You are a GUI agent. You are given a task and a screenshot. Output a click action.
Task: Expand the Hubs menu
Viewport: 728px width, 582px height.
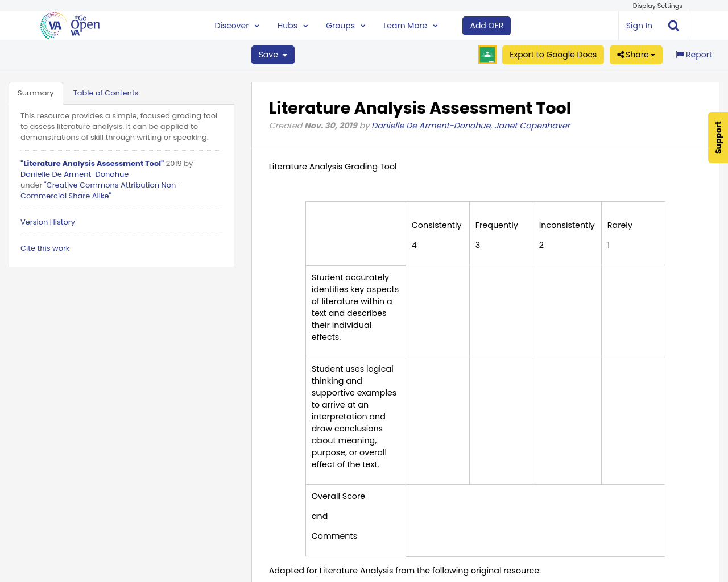[x=292, y=25]
